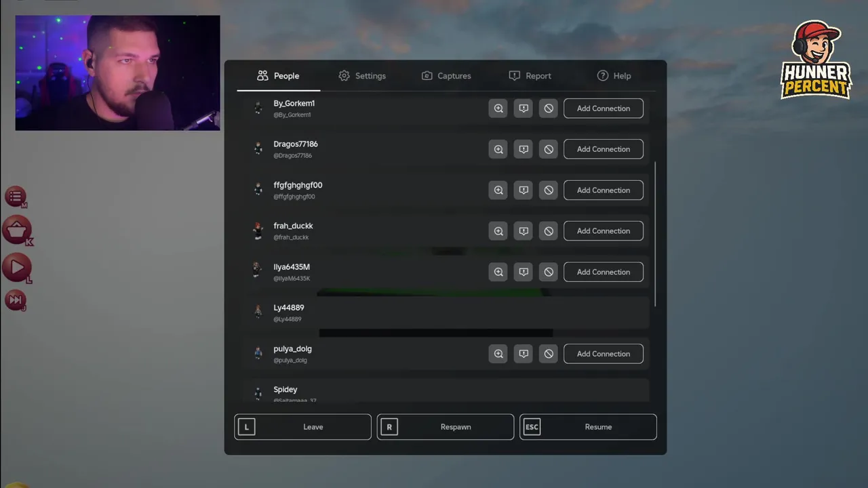Inspect avatar of Ilya6435M
The width and height of the screenshot is (868, 488).
(498, 272)
